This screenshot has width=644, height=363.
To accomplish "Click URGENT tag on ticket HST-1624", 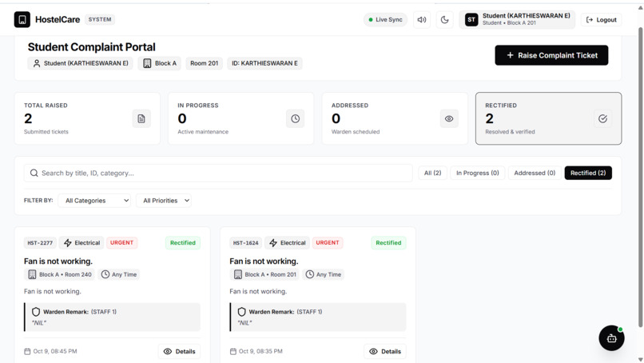I will coord(328,242).
